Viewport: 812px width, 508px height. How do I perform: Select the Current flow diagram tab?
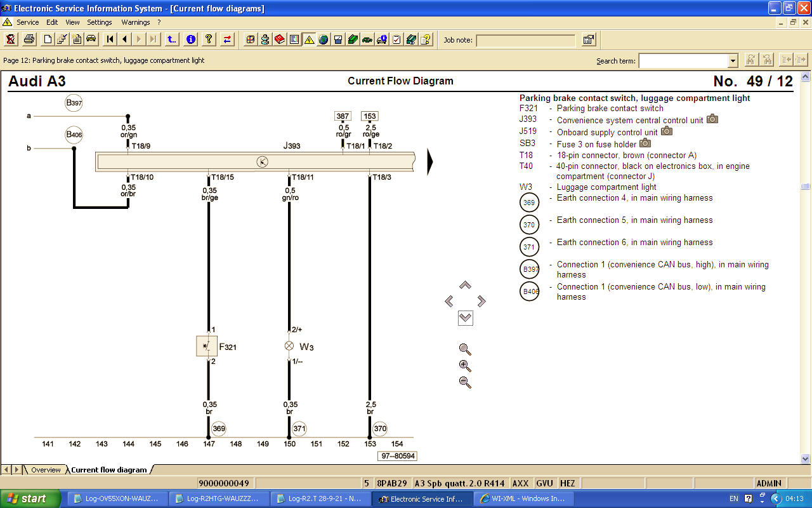tap(108, 470)
